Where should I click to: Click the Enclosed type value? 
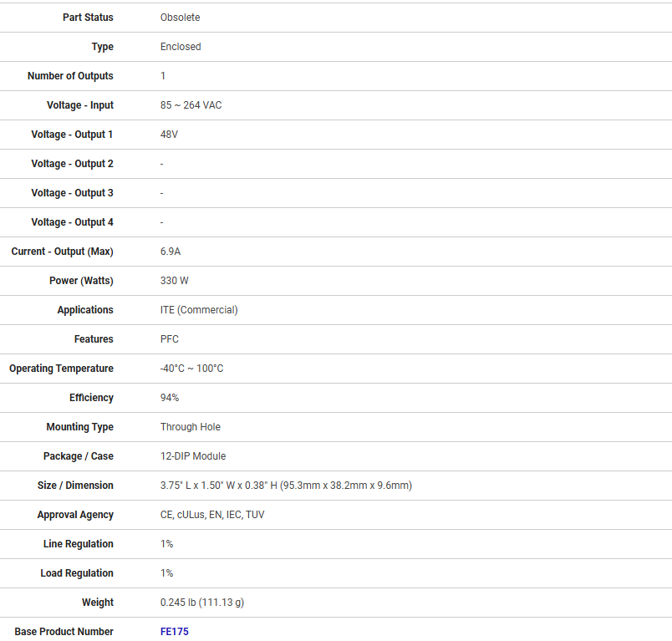click(181, 47)
